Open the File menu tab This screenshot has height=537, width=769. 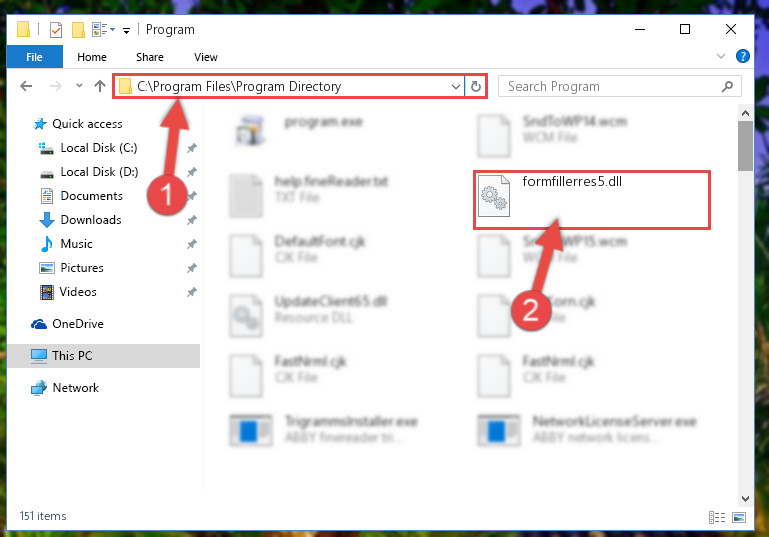tap(34, 57)
